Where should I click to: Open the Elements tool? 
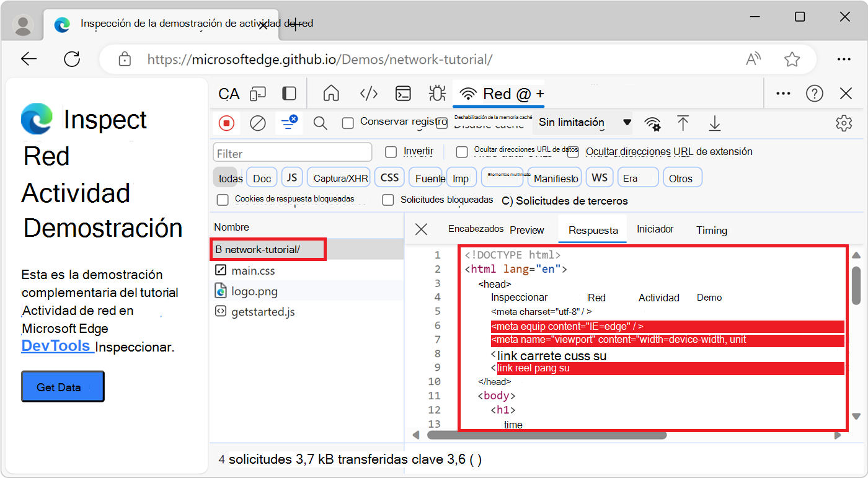[369, 94]
